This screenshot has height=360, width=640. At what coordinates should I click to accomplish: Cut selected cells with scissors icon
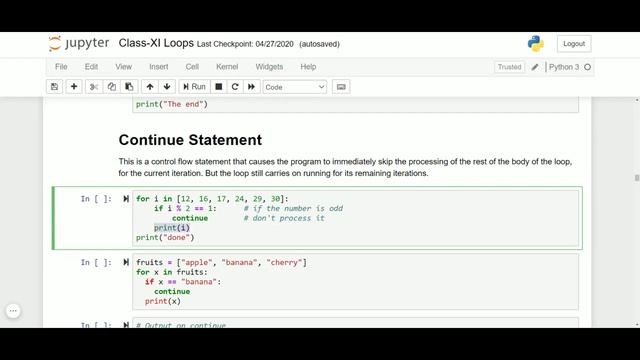pos(93,87)
